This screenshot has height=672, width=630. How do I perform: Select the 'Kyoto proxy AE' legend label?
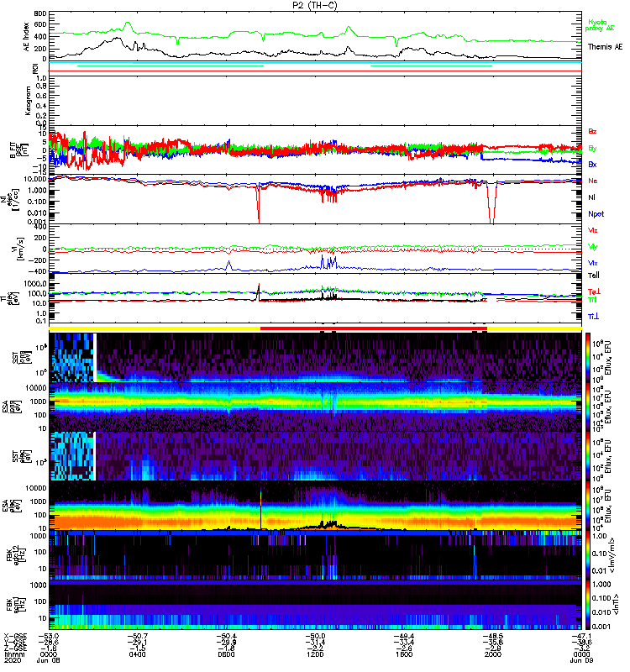click(x=600, y=25)
